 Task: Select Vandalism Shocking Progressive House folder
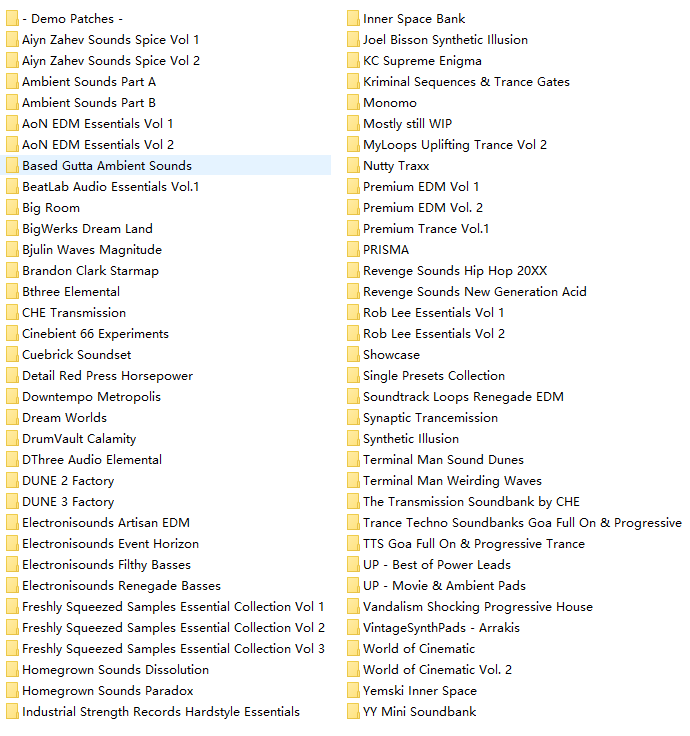point(477,607)
